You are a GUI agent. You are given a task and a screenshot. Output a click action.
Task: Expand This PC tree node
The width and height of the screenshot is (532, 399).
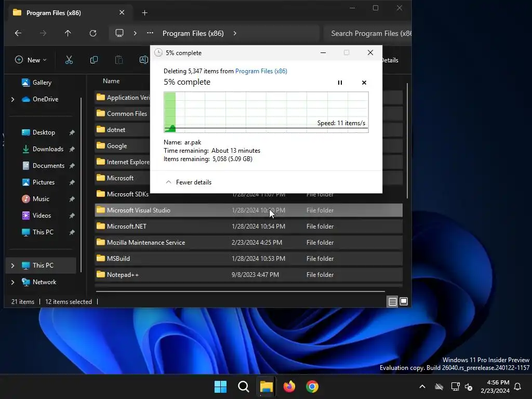click(x=12, y=265)
